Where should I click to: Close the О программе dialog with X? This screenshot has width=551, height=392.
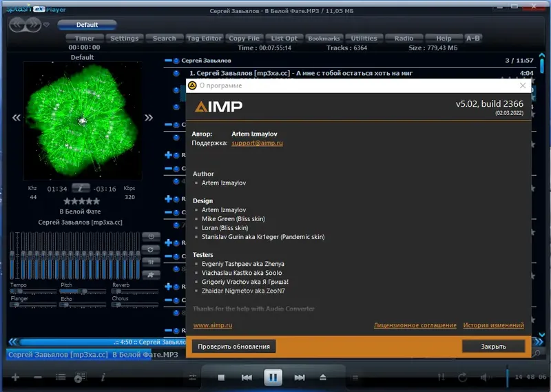coord(523,85)
